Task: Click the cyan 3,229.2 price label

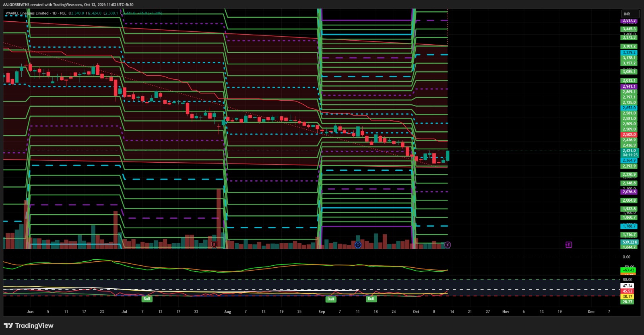Action: pyautogui.click(x=629, y=52)
